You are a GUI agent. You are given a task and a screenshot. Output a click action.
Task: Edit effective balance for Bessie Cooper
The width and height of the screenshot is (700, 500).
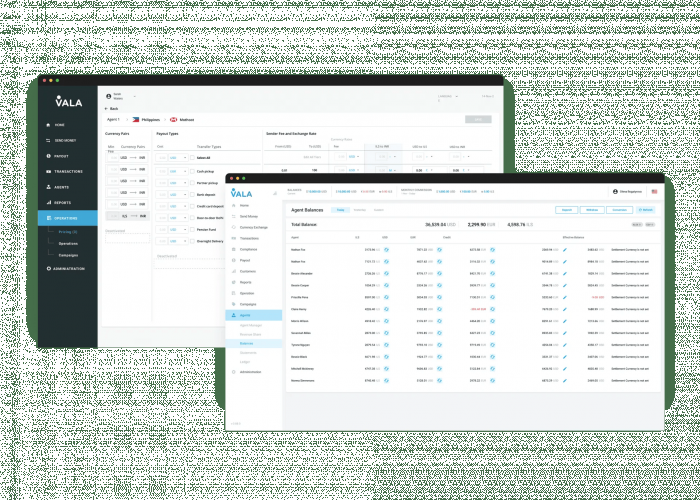click(x=565, y=285)
